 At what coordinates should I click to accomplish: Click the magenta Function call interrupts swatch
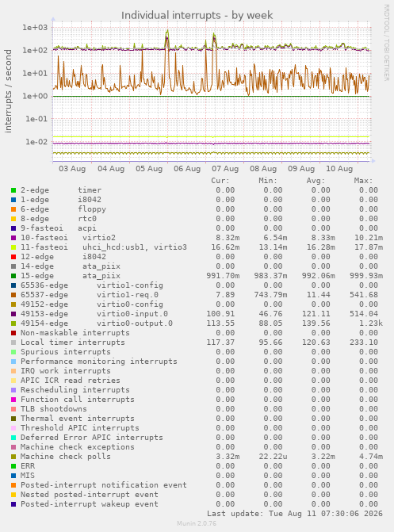click(x=13, y=400)
